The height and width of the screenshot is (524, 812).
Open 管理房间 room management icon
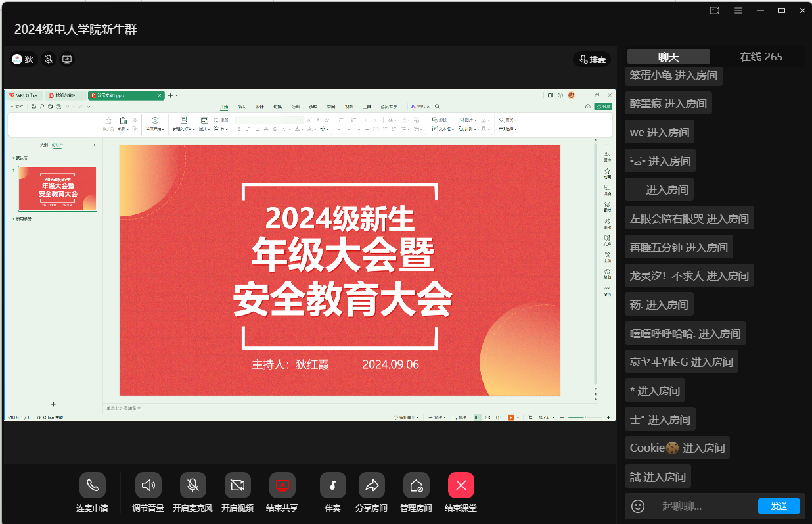pos(417,485)
